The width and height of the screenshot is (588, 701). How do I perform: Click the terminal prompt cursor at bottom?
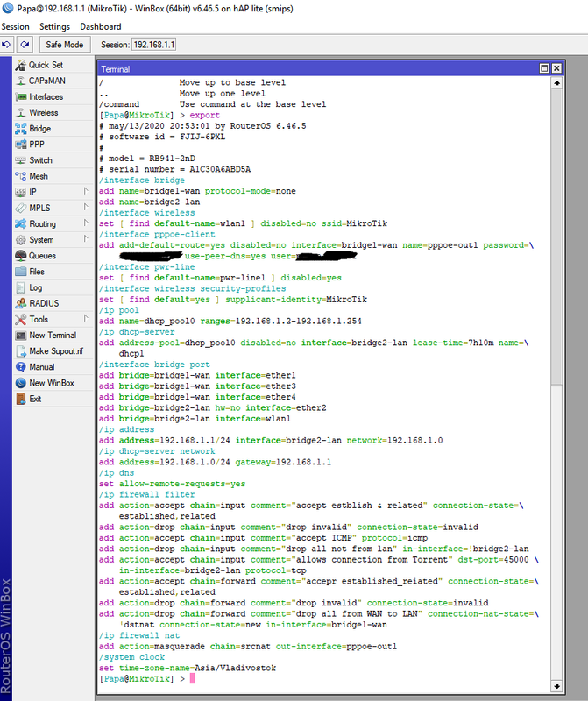point(193,678)
